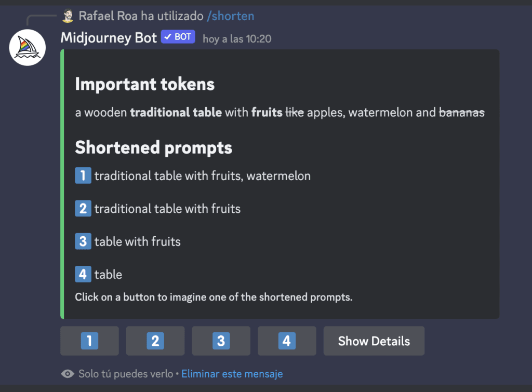
Task: Click the "Eliminar este mensaje" link
Action: click(x=232, y=374)
